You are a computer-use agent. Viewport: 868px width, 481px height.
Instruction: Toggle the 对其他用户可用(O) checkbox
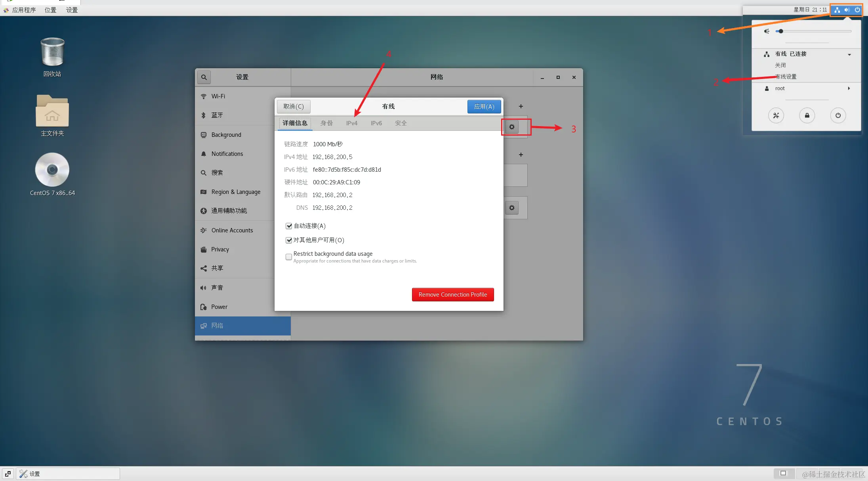[289, 240]
